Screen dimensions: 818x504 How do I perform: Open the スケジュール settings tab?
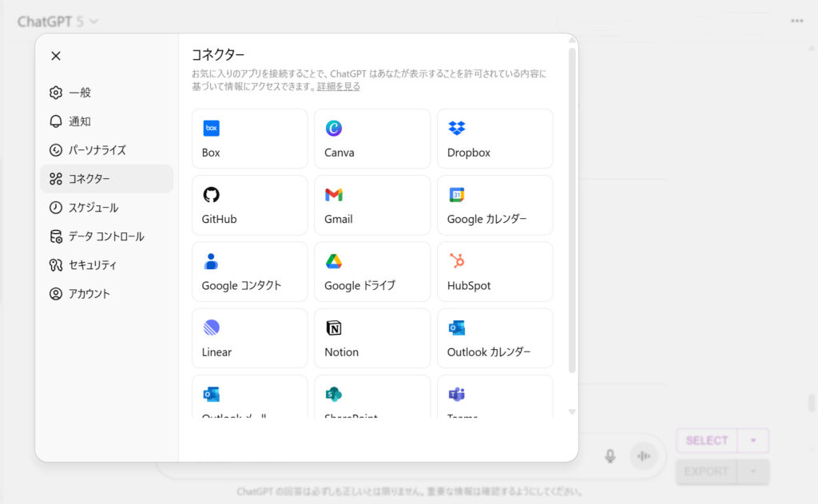107,208
